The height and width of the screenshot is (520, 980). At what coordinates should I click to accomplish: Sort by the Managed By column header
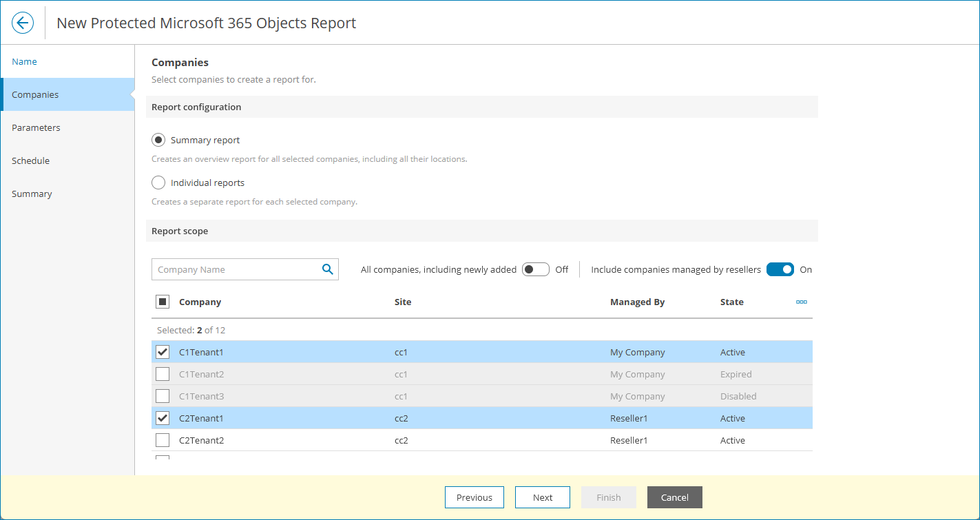coord(638,302)
